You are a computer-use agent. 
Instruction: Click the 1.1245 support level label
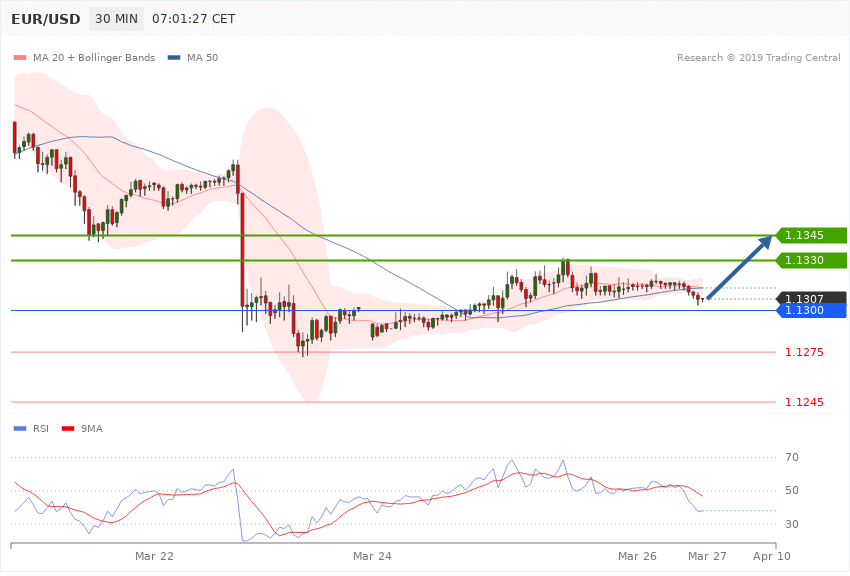[804, 402]
